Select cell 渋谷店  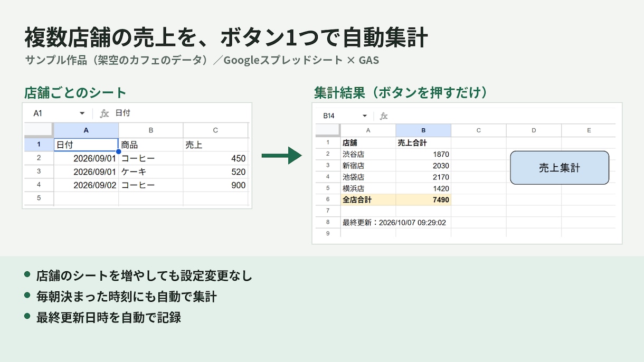[x=368, y=154]
